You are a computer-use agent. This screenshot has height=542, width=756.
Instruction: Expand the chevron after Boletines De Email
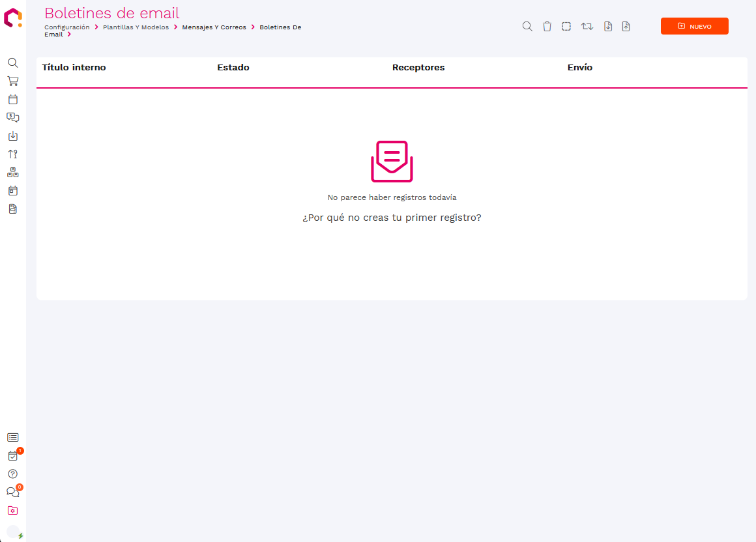point(69,35)
